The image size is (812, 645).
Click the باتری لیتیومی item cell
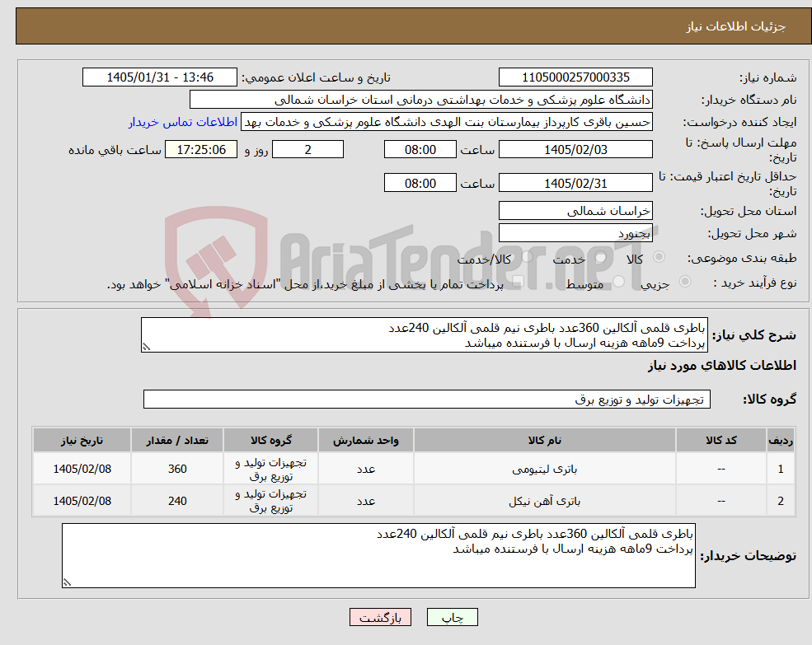pyautogui.click(x=545, y=469)
